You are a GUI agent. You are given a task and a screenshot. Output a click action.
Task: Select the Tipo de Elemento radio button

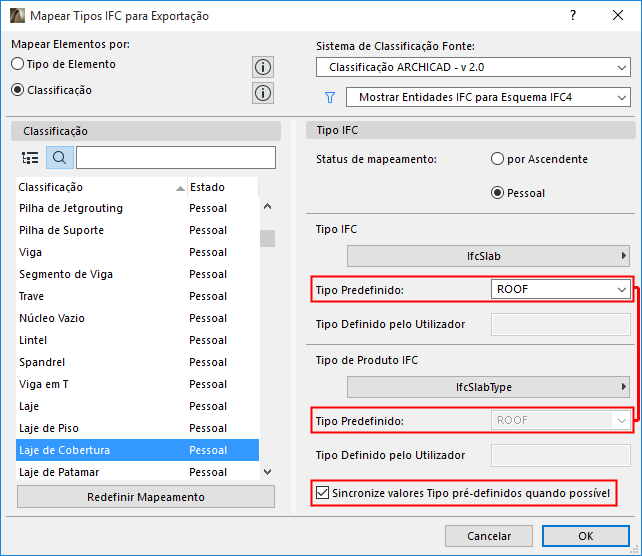point(17,64)
